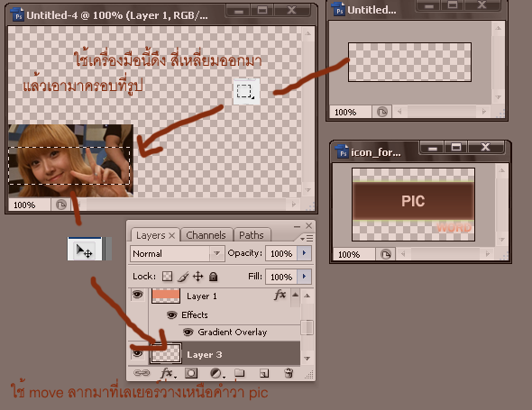Click lock image pixels brush icon
This screenshot has height=410, width=532.
(183, 277)
